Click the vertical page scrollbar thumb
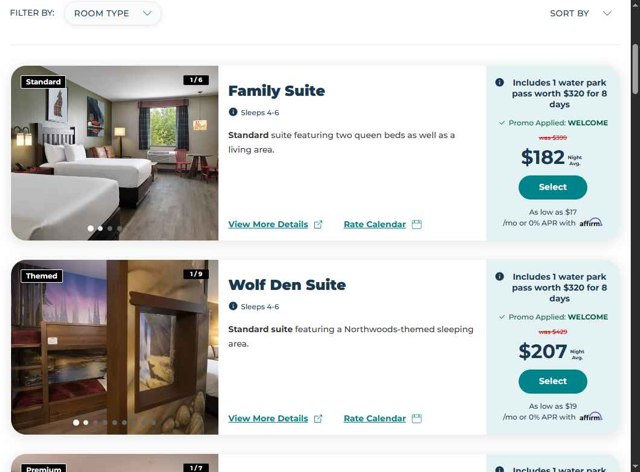This screenshot has height=472, width=640. (635, 68)
